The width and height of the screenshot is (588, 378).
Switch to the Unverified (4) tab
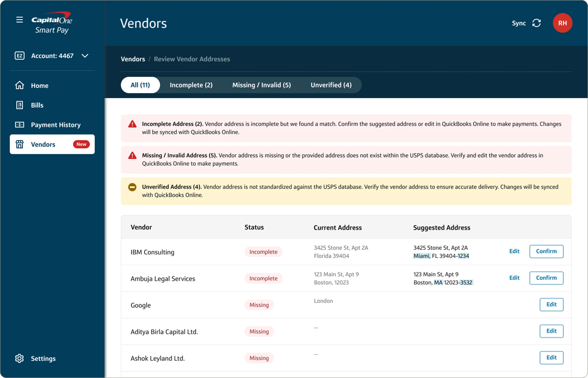point(331,85)
